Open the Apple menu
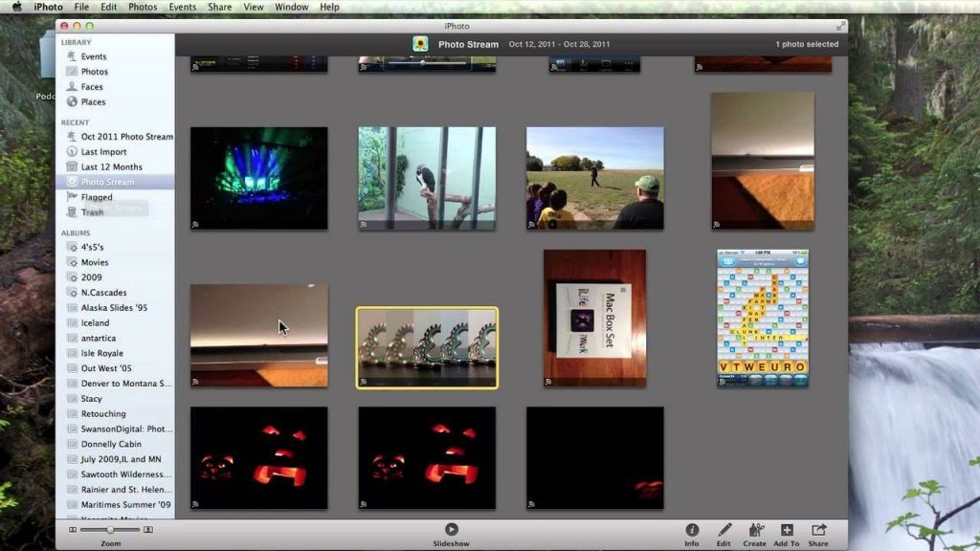 coord(17,7)
